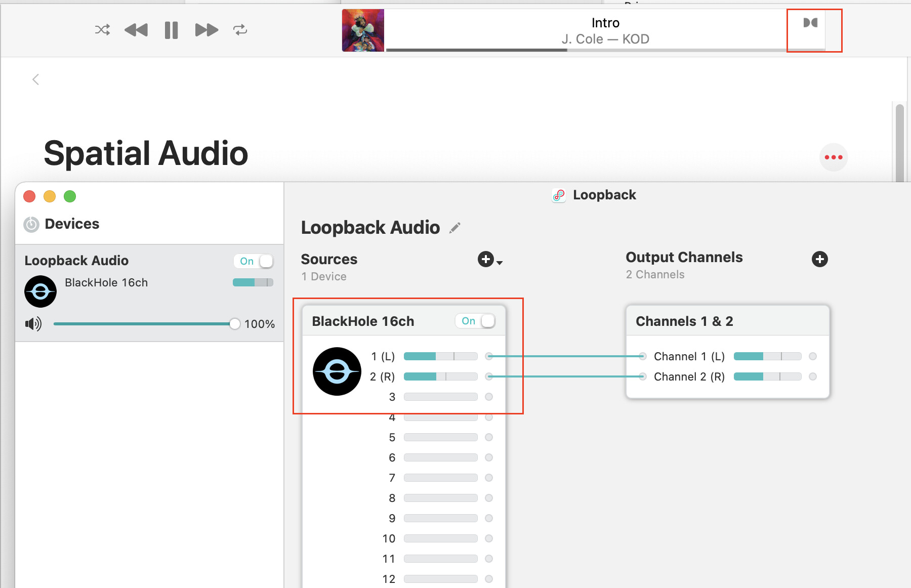
Task: Click the Loopback app icon in title
Action: [559, 195]
